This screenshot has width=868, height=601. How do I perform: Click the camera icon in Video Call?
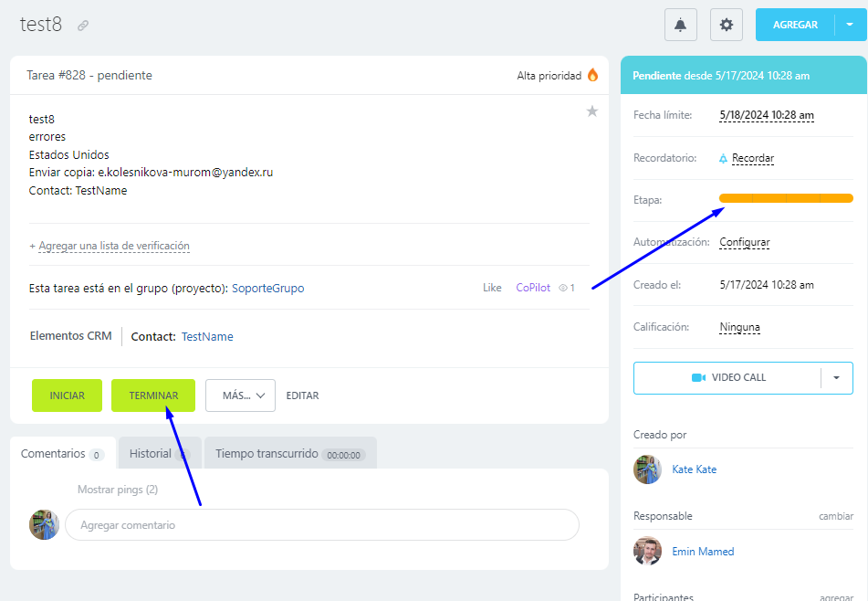(x=699, y=377)
